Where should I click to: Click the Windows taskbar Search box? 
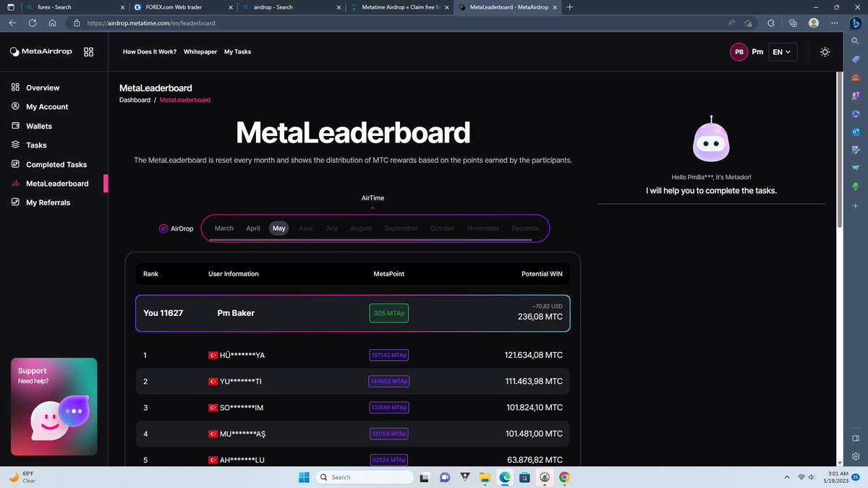pos(365,477)
